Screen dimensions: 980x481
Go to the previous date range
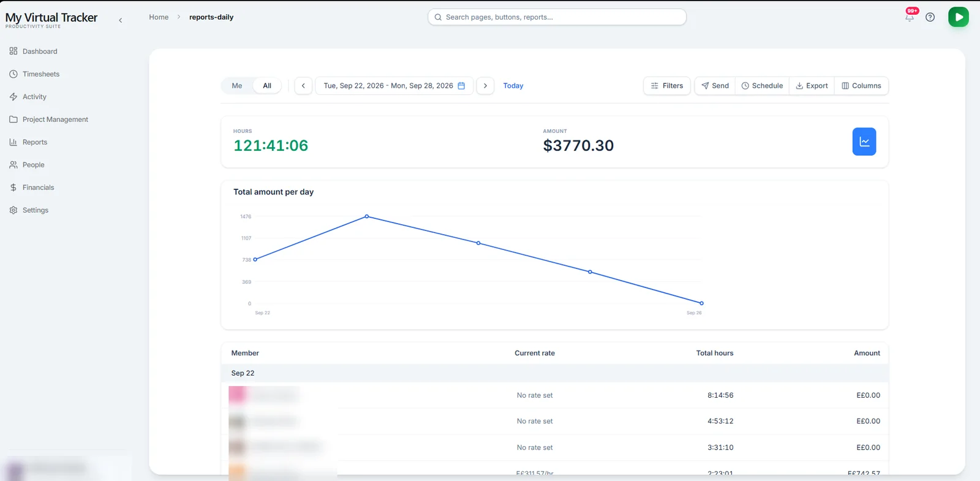click(303, 86)
